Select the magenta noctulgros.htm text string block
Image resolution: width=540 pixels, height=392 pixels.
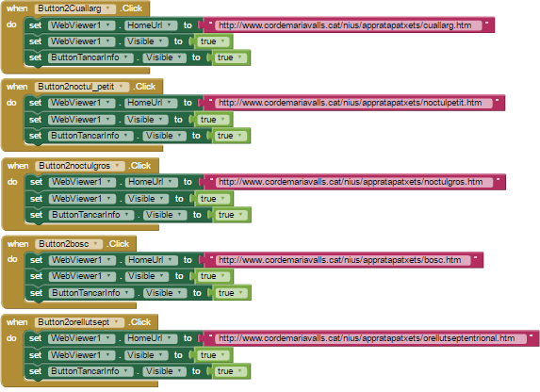tap(354, 182)
